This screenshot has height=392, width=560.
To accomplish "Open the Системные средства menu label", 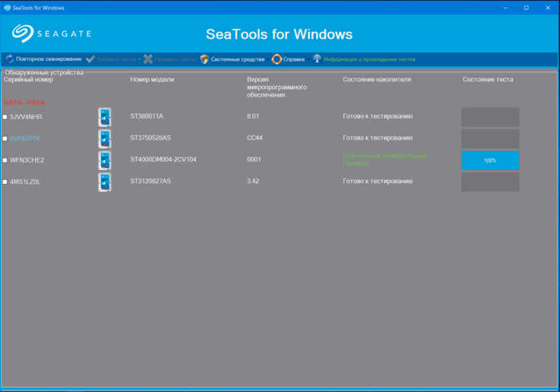I will click(238, 59).
